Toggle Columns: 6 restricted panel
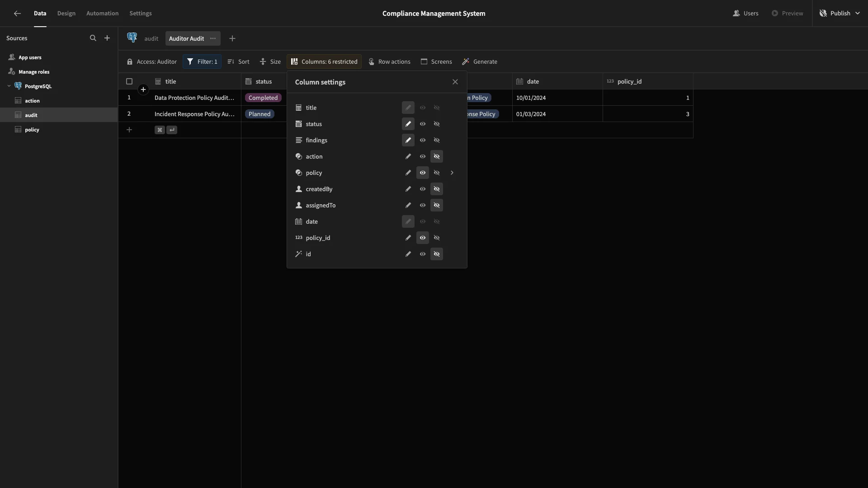This screenshot has width=868, height=488. coord(324,61)
